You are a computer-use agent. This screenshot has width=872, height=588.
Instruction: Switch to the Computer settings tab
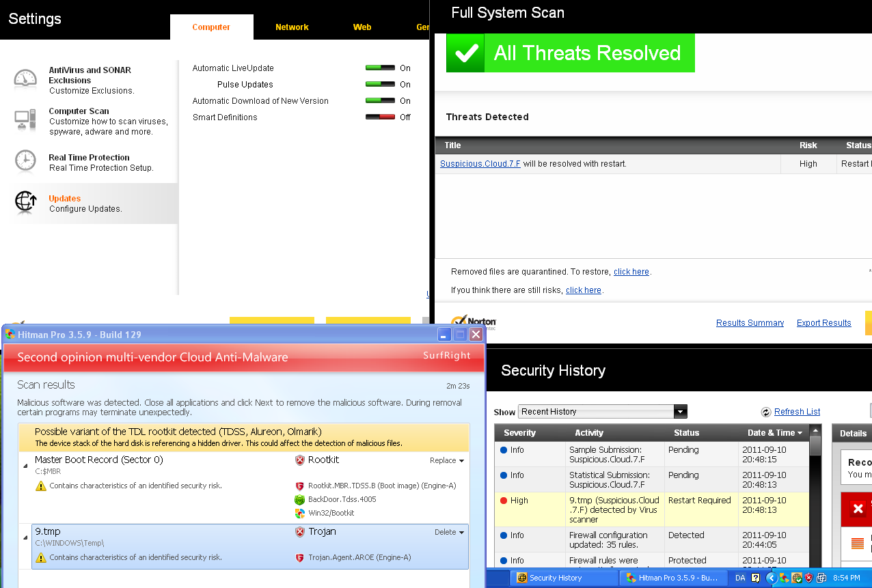[x=211, y=27]
